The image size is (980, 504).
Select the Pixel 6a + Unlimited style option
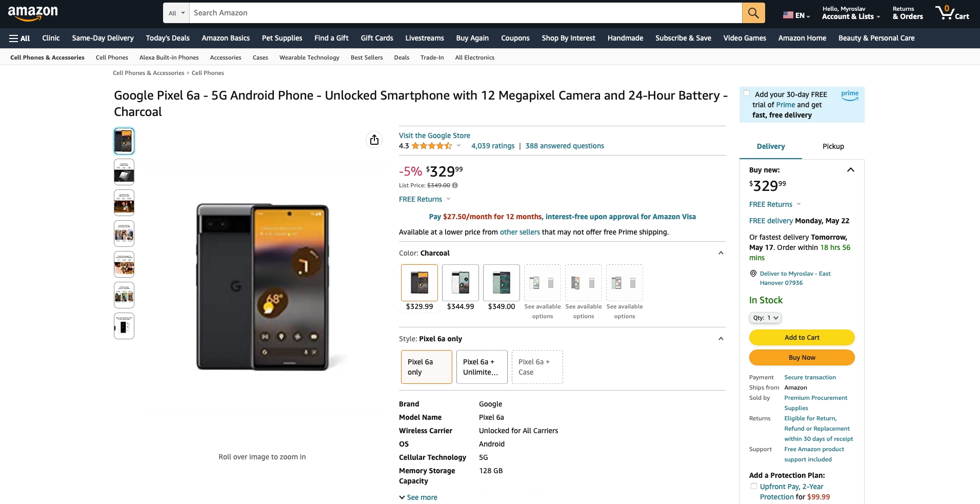481,367
